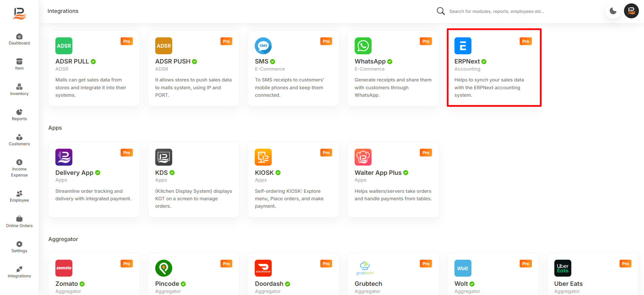
Task: Open Settings from the sidebar
Action: (x=19, y=247)
